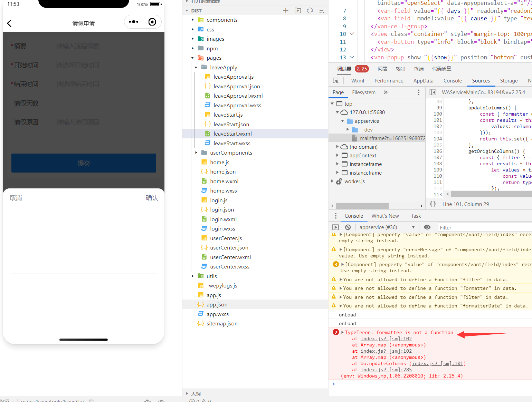Viewport: 532px width, 402px height.
Task: Expand the css folder
Action: pyautogui.click(x=193, y=29)
